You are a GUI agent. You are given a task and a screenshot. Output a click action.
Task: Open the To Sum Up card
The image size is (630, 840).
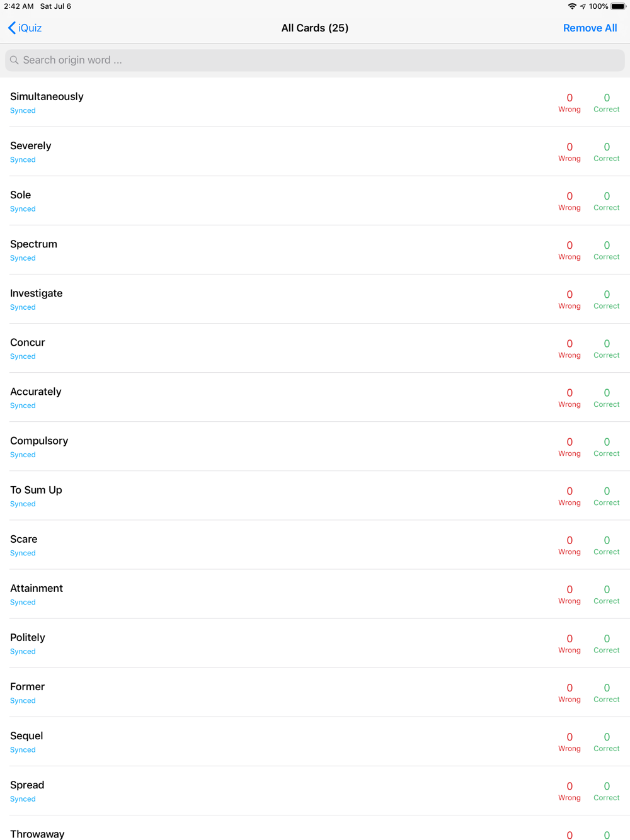pos(315,495)
